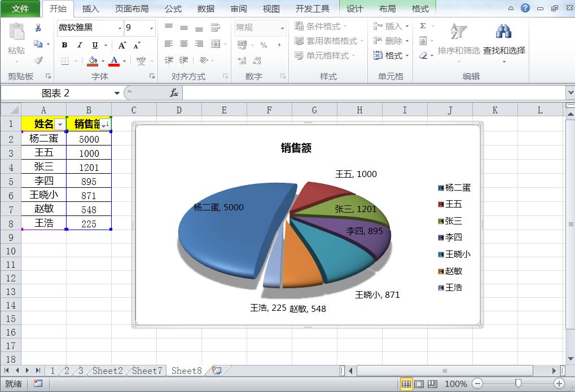575x392 pixels.
Task: Open the font size dropdown showing 9
Action: [x=151, y=28]
